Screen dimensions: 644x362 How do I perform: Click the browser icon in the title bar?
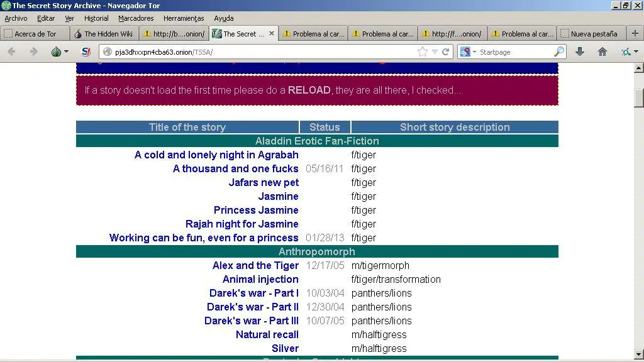[6, 5]
